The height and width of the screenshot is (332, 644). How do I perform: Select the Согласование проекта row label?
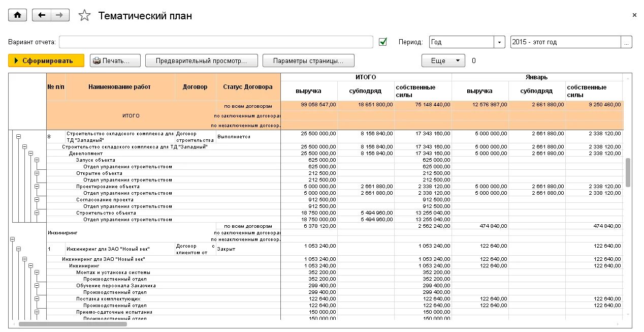point(105,200)
